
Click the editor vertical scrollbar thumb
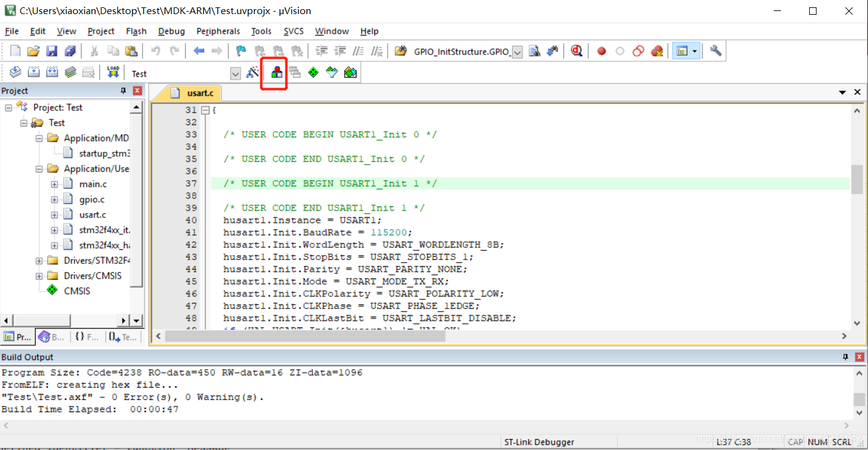(856, 178)
